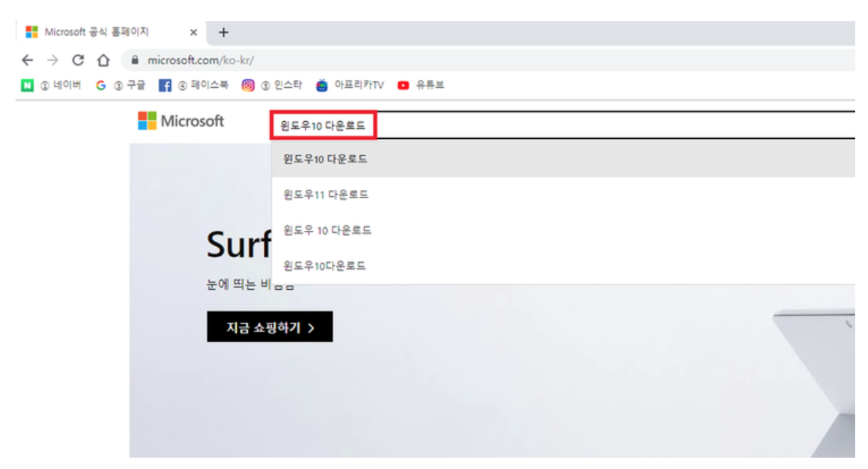This screenshot has width=868, height=469.
Task: Open the 아프리카TV bookmark
Action: [350, 85]
